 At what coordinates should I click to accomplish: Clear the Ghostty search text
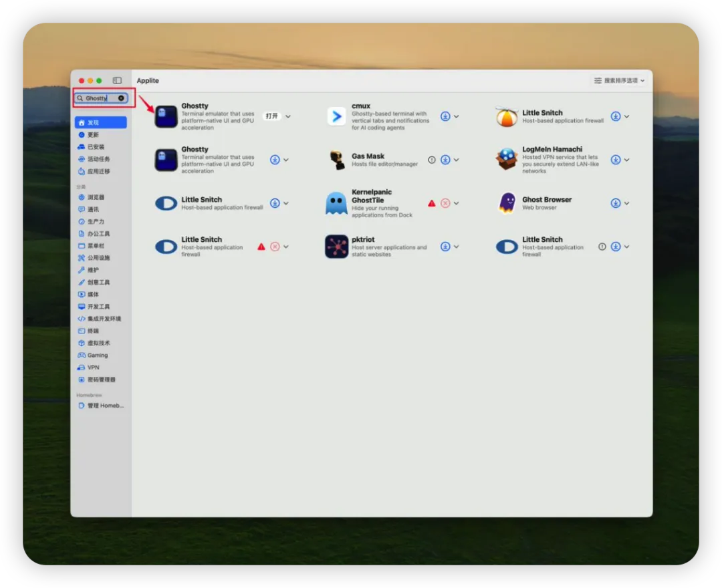pyautogui.click(x=121, y=98)
